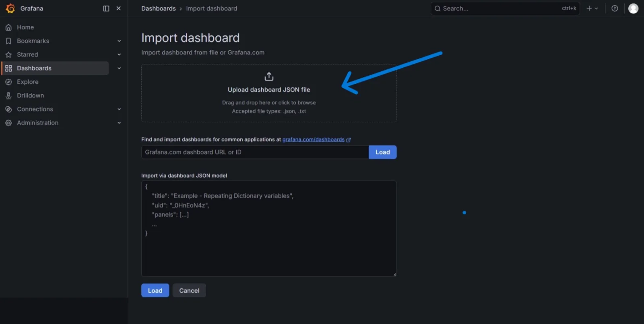Viewport: 644px width, 324px height.
Task: Click the Connections icon in sidebar
Action: click(x=8, y=110)
